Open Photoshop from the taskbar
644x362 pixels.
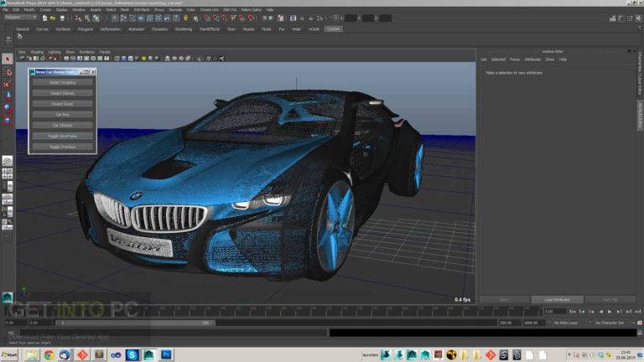pyautogui.click(x=166, y=354)
